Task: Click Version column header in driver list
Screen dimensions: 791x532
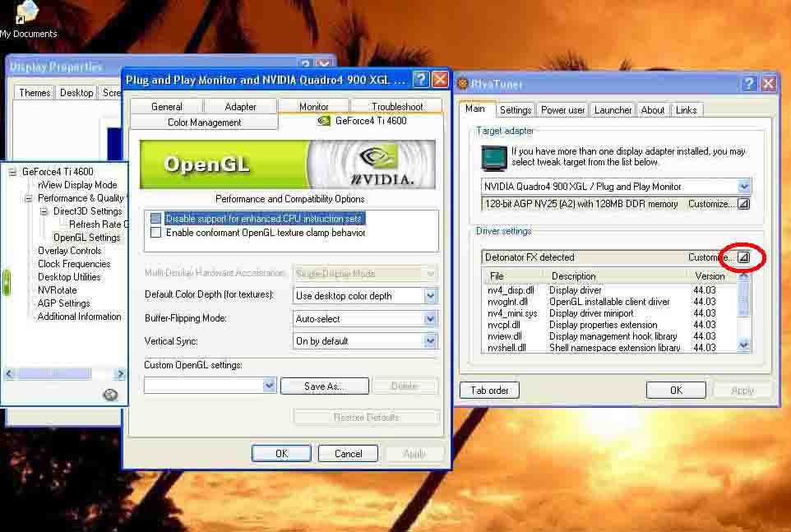Action: click(711, 276)
